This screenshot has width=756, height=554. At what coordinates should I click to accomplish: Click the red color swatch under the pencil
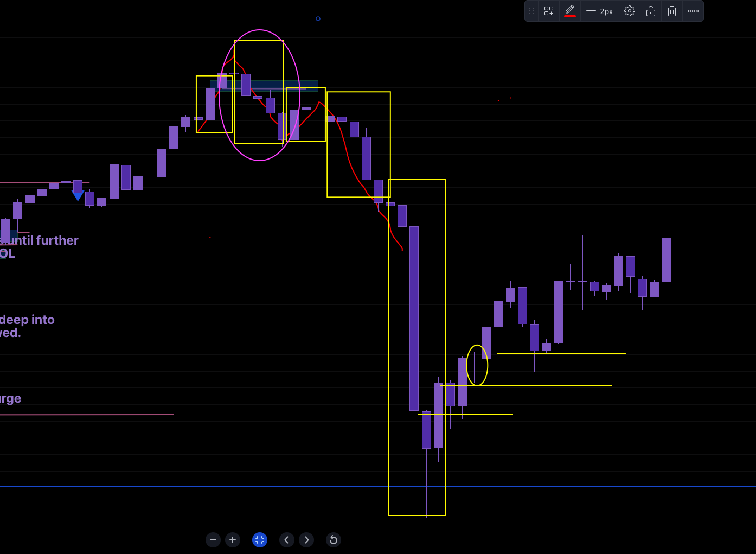[569, 15]
